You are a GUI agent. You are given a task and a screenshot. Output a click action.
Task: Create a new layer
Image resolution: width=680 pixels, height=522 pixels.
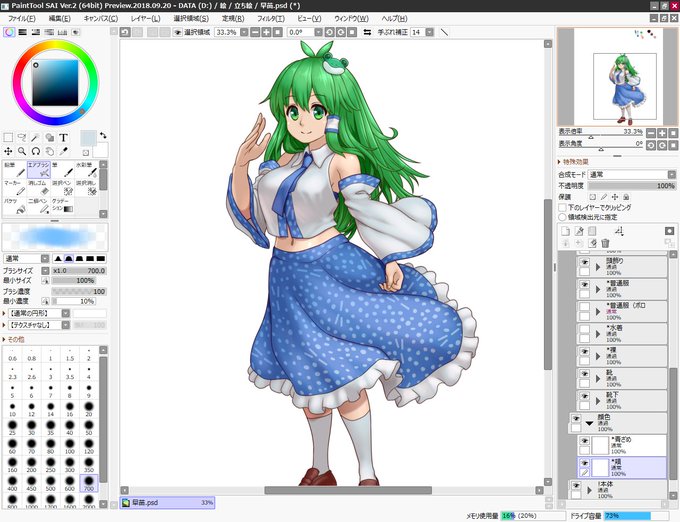coord(566,231)
